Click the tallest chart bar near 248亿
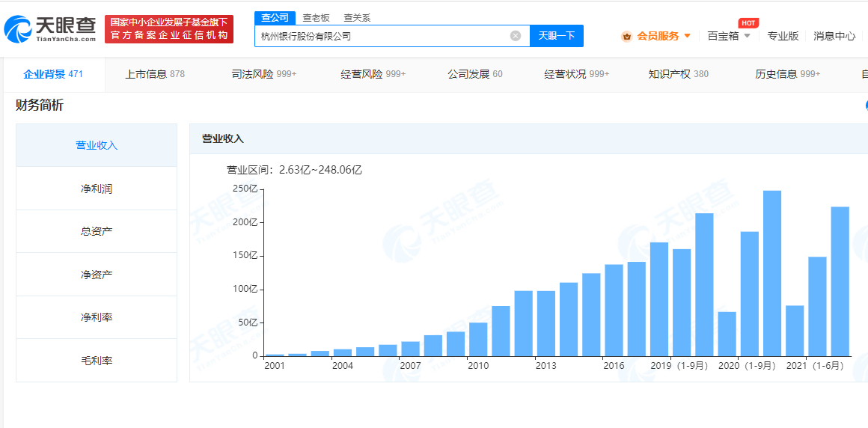Viewport: 868px width, 428px height. (x=772, y=273)
